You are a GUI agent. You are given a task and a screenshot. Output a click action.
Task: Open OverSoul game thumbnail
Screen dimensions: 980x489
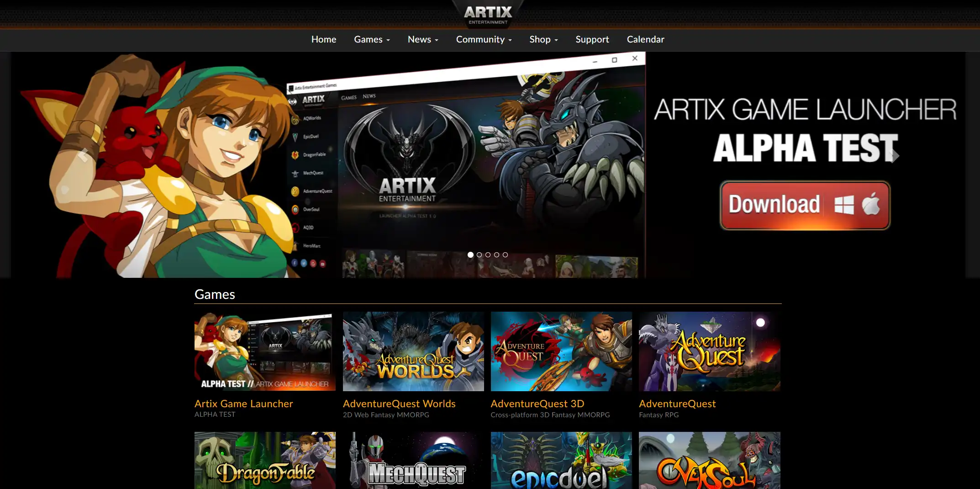click(710, 461)
